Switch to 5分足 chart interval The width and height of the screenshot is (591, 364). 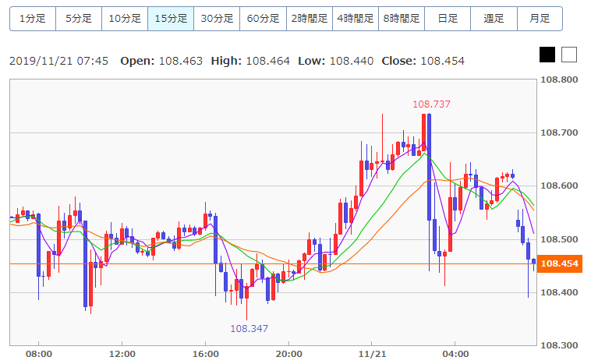pos(79,19)
